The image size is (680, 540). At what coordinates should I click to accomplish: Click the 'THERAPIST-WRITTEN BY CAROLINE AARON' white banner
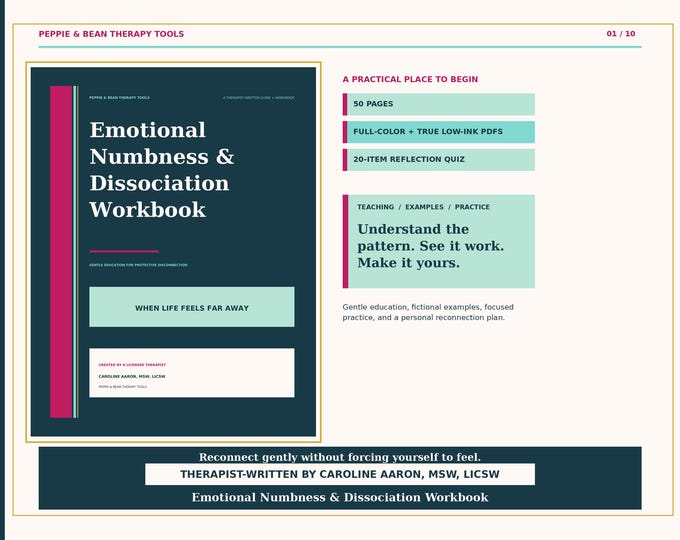click(340, 474)
